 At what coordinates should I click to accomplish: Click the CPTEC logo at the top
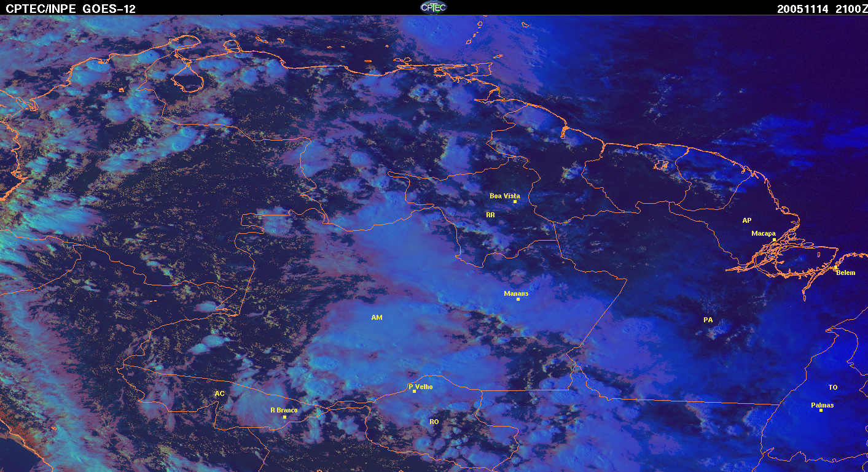pyautogui.click(x=434, y=7)
